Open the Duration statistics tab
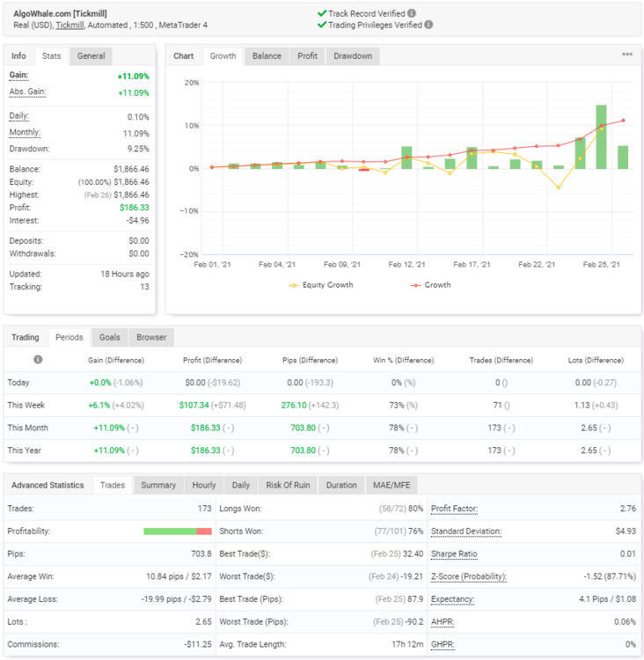The width and height of the screenshot is (644, 660). click(341, 485)
